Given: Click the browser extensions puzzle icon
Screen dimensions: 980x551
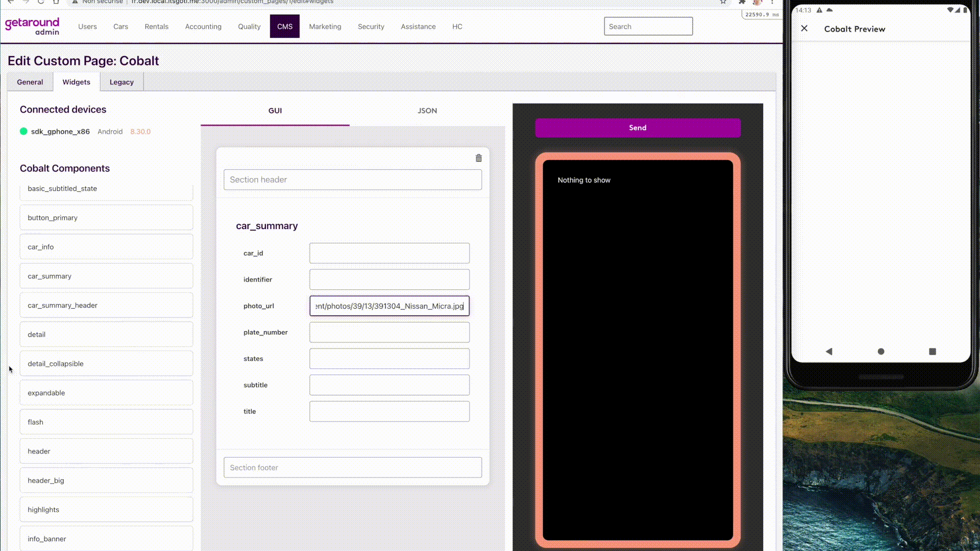Looking at the screenshot, I should (742, 2).
